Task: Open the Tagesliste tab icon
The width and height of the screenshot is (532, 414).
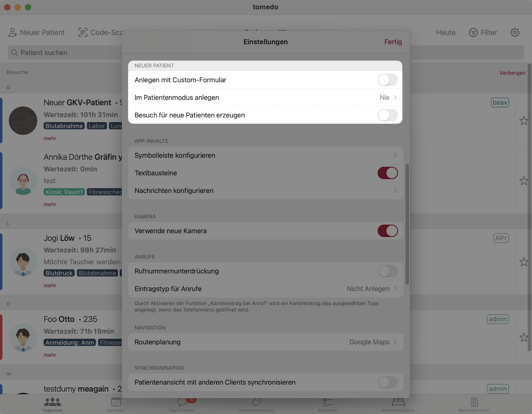Action: (x=52, y=402)
